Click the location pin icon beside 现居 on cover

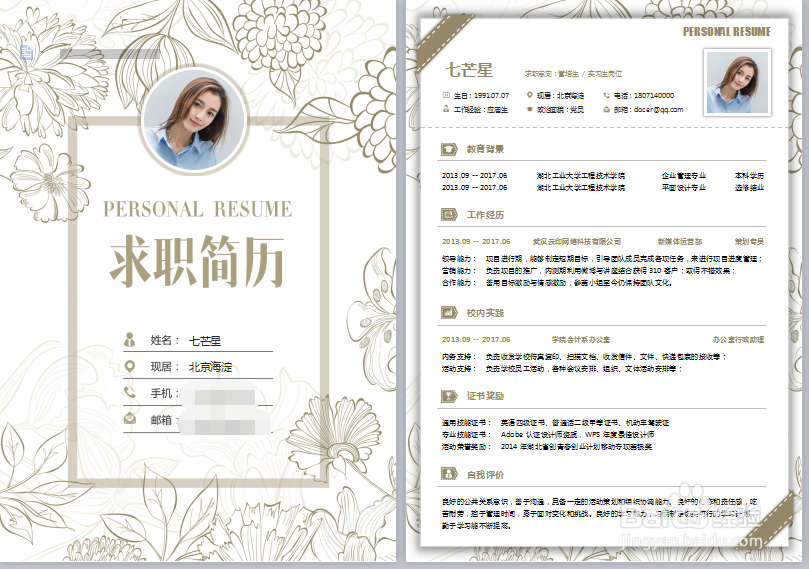coord(130,366)
